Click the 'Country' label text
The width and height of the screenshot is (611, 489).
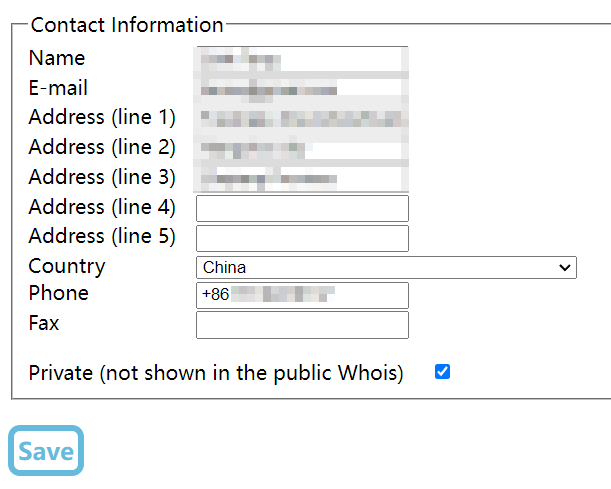[x=66, y=266]
